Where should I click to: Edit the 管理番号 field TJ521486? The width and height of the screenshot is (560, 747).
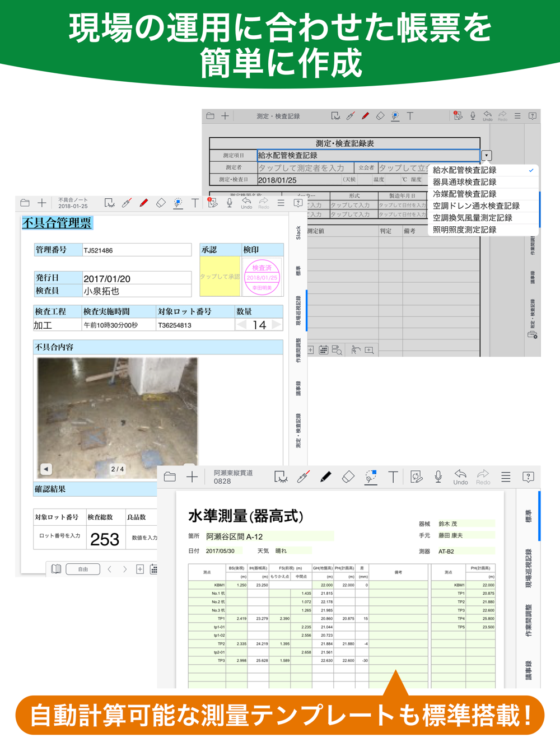pyautogui.click(x=137, y=250)
